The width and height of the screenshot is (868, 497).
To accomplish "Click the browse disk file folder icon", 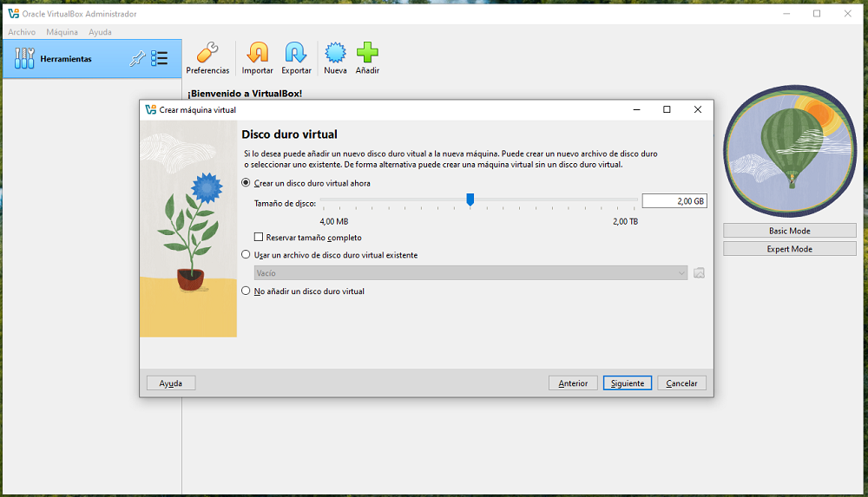I will tap(699, 273).
